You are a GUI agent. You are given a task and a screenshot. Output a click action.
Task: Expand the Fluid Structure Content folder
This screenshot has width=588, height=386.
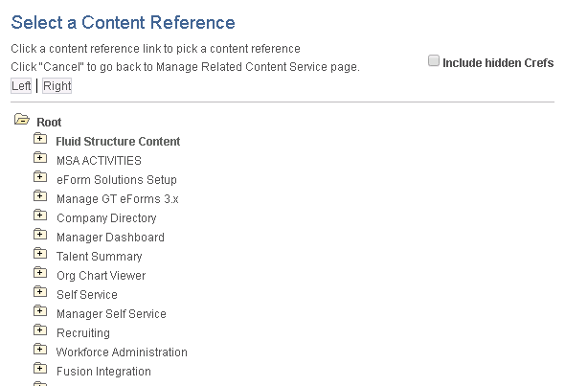(40, 139)
